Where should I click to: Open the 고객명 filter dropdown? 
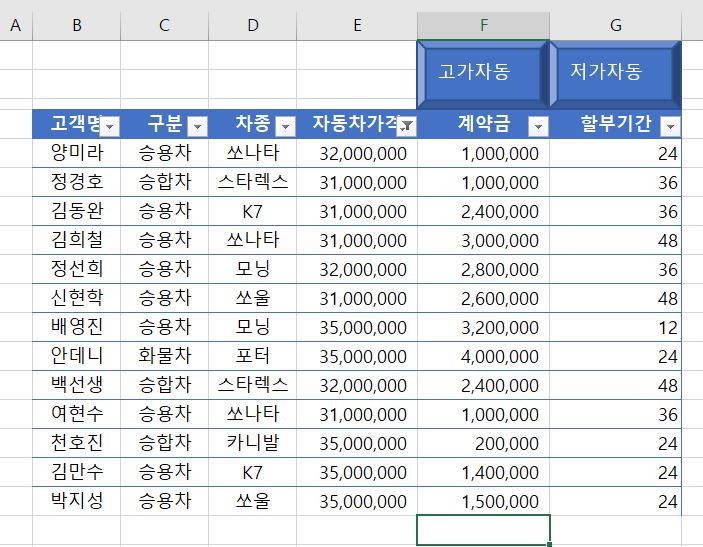click(110, 126)
